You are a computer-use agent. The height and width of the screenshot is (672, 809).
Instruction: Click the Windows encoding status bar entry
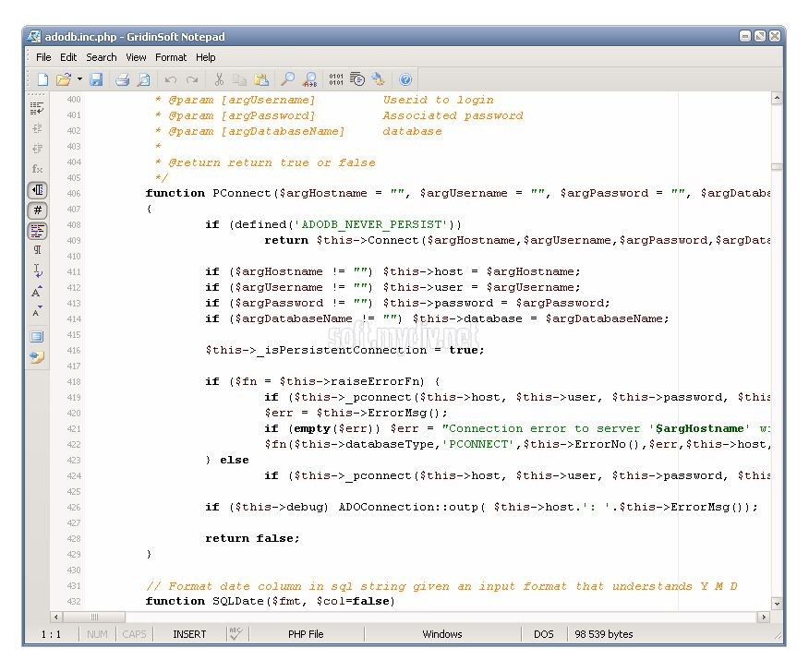point(442,634)
